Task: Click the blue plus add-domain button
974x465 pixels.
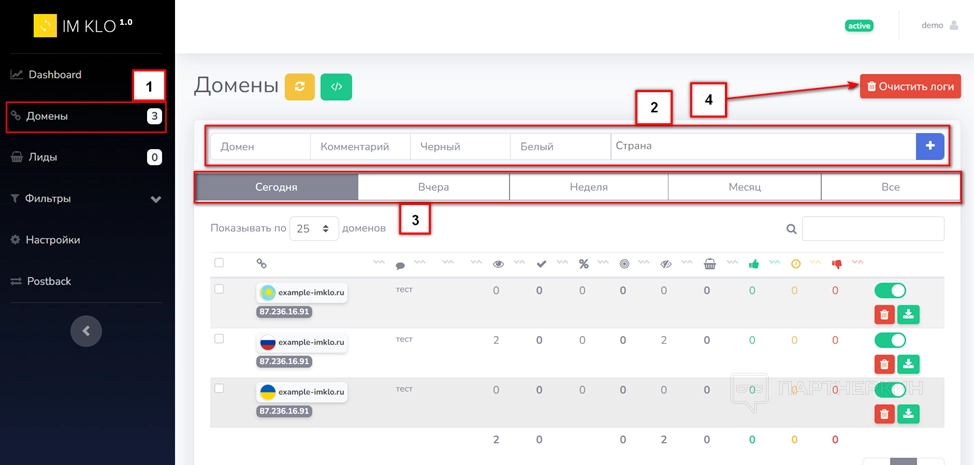Action: click(929, 146)
